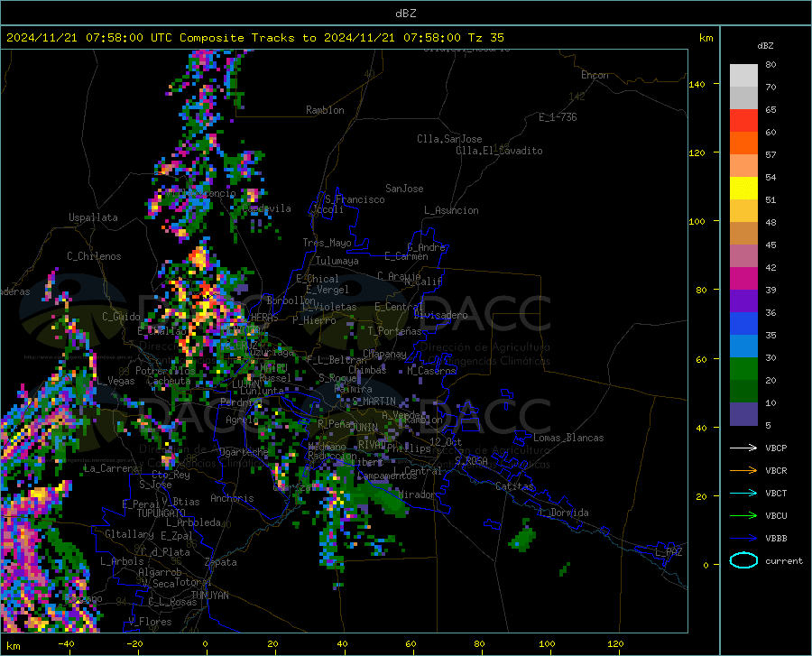The width and height of the screenshot is (812, 656).
Task: Click the '45' value on color scale
Action: [x=770, y=245]
